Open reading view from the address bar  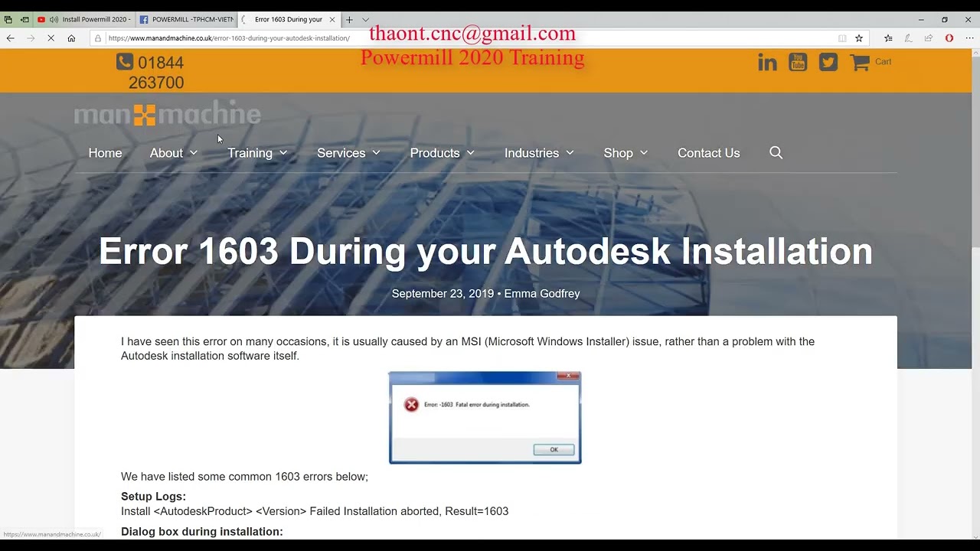click(842, 38)
